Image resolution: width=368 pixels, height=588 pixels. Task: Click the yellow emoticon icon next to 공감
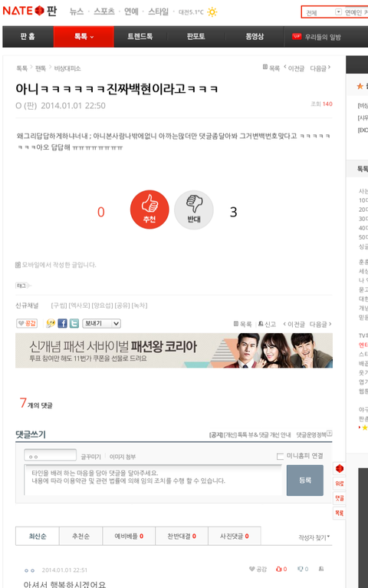point(51,323)
